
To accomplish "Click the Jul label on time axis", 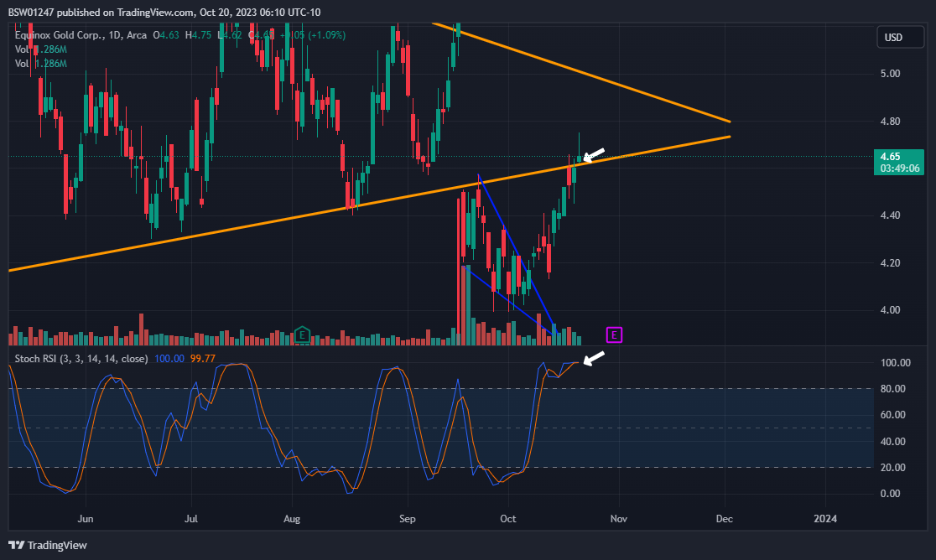I will coord(191,518).
